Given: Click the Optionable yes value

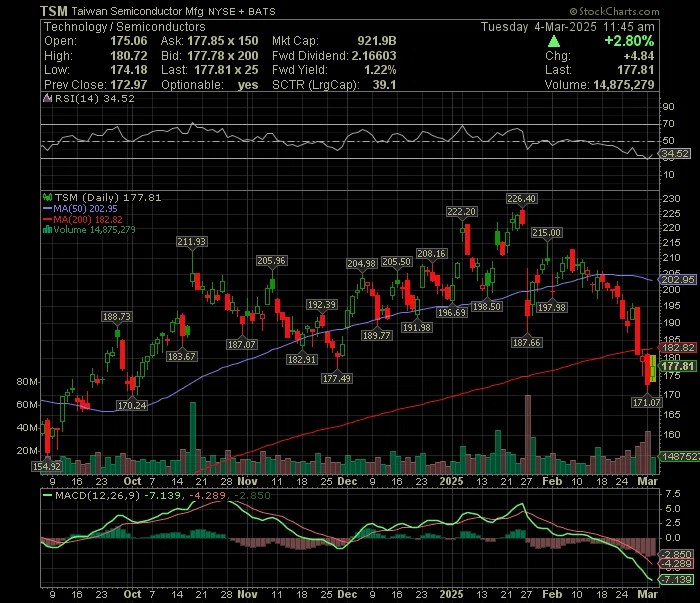Looking at the screenshot, I should pos(248,85).
